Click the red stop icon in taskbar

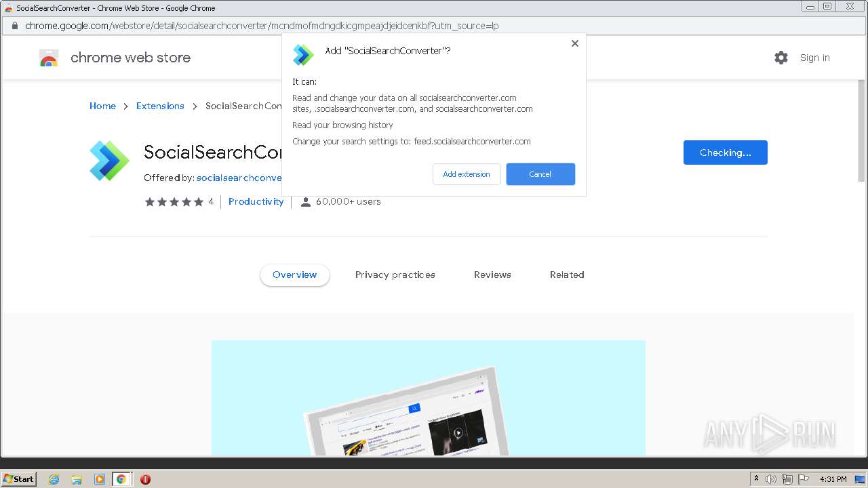145,479
